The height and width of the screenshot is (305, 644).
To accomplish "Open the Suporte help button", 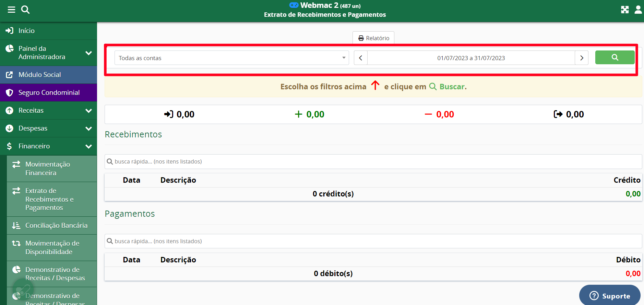I will [x=610, y=295].
